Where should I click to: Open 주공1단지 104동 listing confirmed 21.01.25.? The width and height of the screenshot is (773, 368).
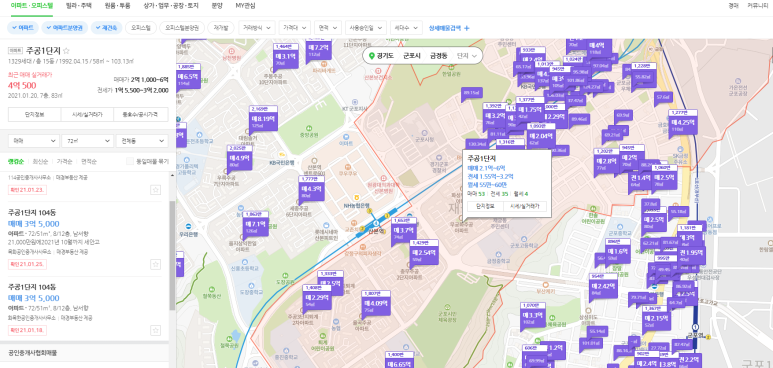click(85, 239)
